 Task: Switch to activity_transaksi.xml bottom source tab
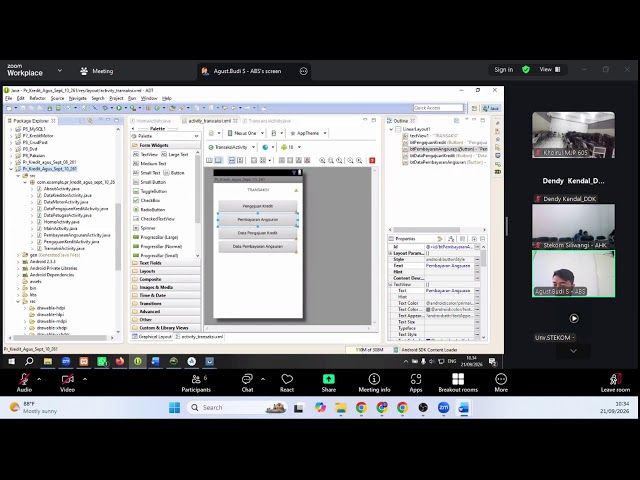click(200, 337)
